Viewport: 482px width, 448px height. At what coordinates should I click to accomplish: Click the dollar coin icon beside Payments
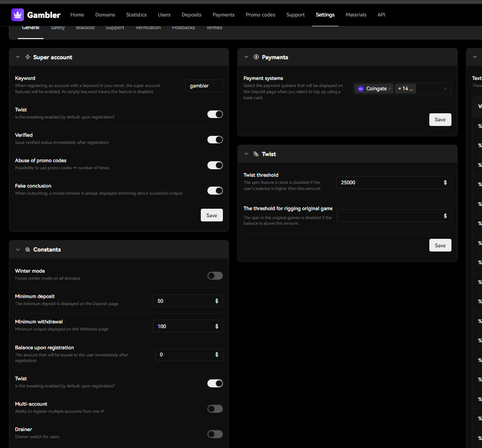point(256,57)
